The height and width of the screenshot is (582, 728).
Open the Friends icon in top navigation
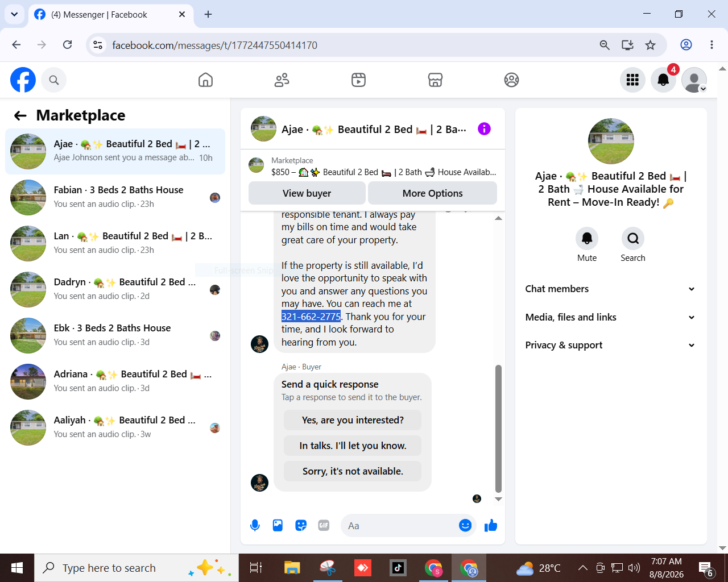point(282,80)
